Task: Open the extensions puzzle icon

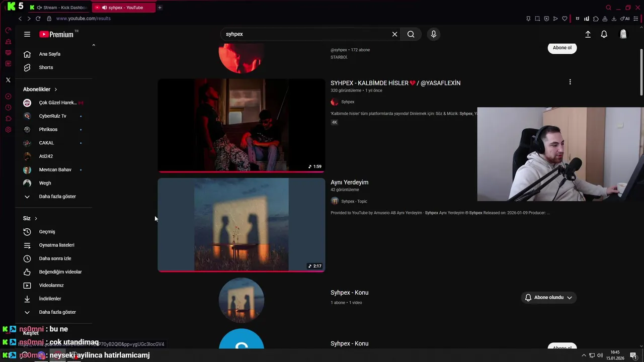Action: pos(596,19)
